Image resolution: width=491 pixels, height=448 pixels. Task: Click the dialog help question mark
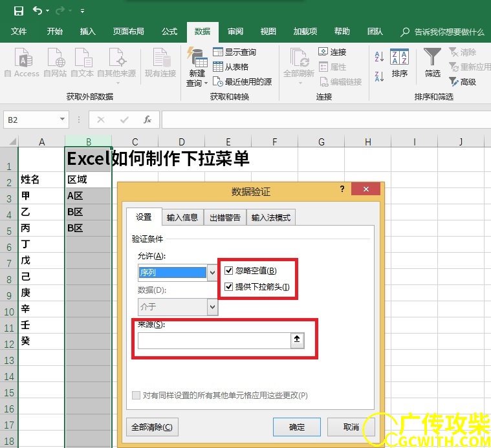[342, 189]
